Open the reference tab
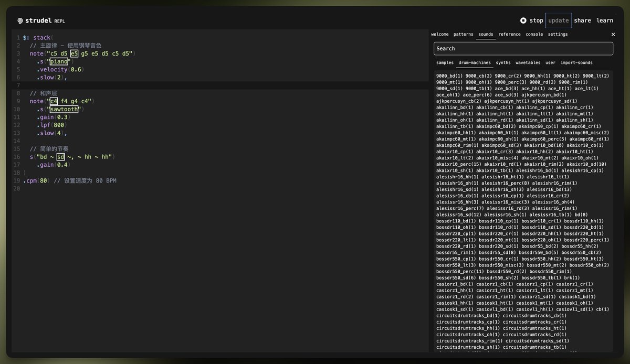This screenshot has width=630, height=364. (509, 34)
